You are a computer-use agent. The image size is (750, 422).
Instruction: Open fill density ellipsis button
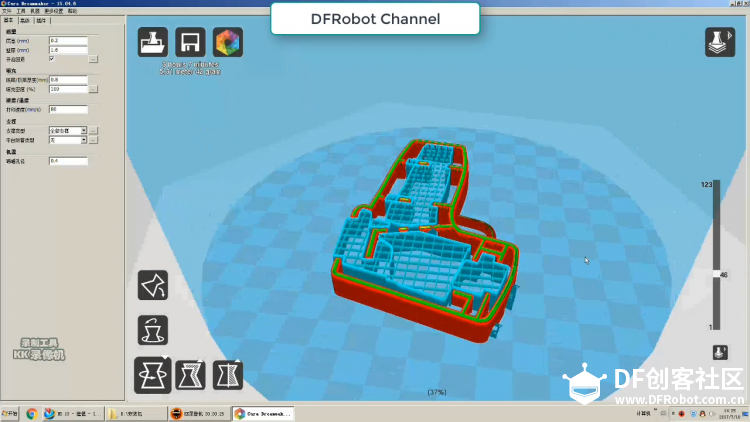[x=93, y=89]
